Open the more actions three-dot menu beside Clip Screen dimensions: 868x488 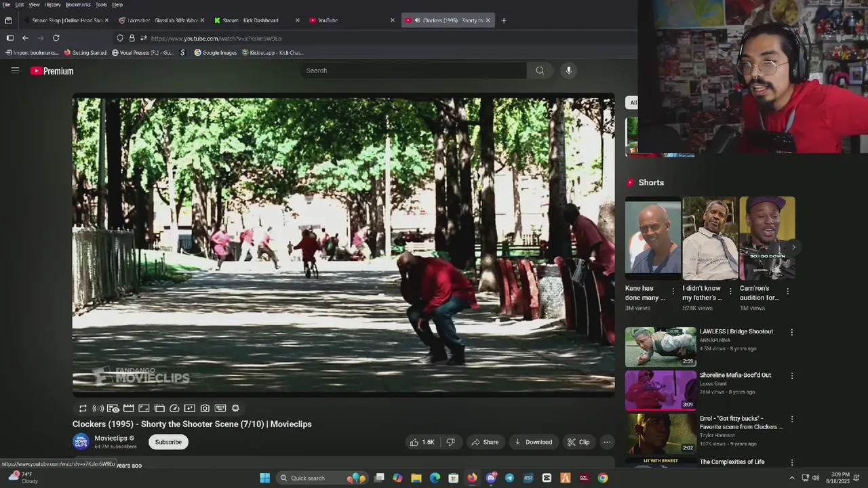607,442
